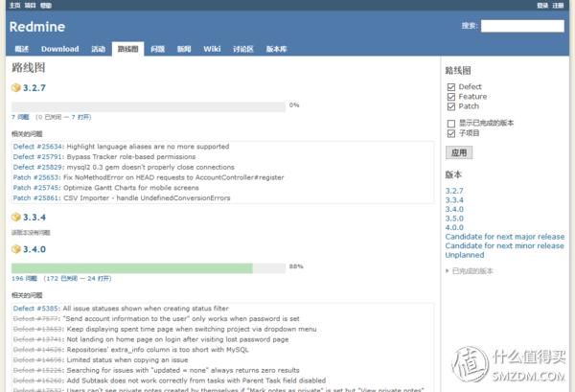This screenshot has height=392, width=575.
Task: Toggle the Patch tracker checkbox
Action: coord(451,106)
